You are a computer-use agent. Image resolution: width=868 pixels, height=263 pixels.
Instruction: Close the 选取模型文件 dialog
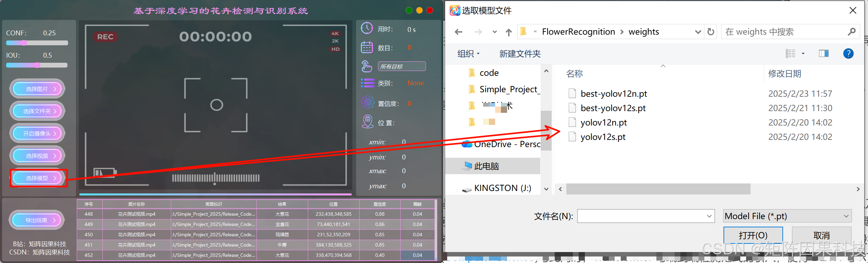point(853,10)
